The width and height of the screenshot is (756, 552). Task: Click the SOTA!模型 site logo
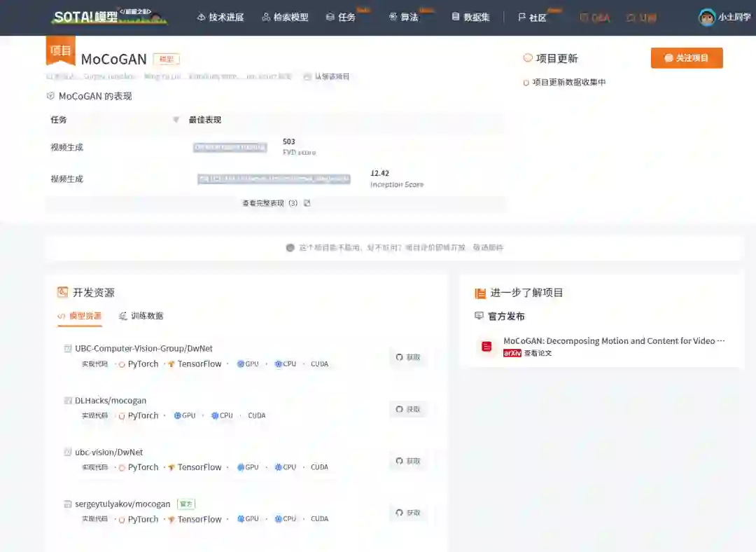(x=109, y=17)
